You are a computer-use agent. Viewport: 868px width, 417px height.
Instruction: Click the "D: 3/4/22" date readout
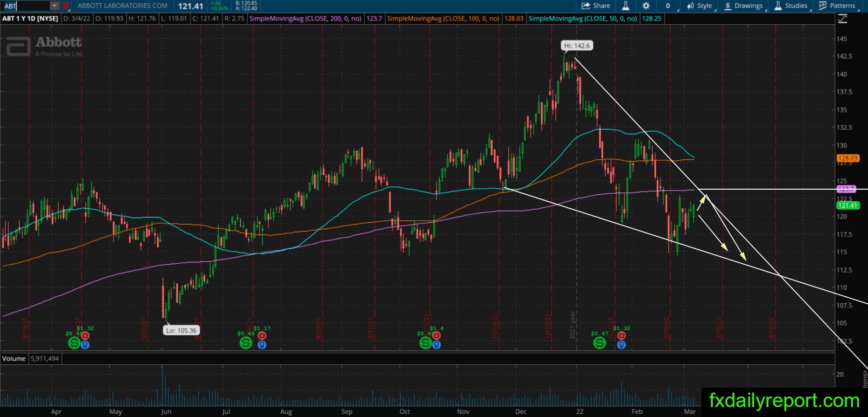pyautogui.click(x=77, y=19)
